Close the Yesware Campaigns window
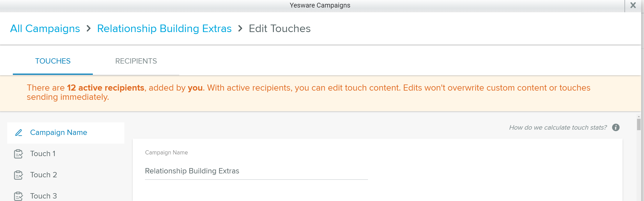Screen dimensions: 644x201 point(633,5)
